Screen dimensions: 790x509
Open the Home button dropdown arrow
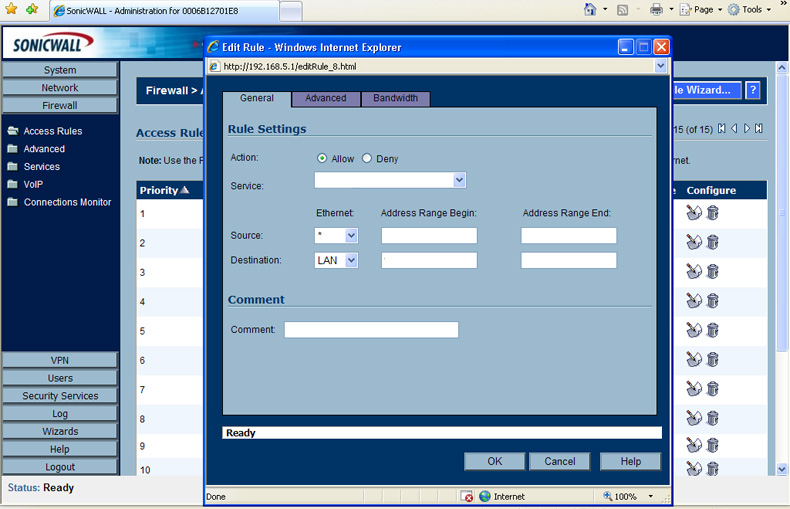click(x=605, y=10)
